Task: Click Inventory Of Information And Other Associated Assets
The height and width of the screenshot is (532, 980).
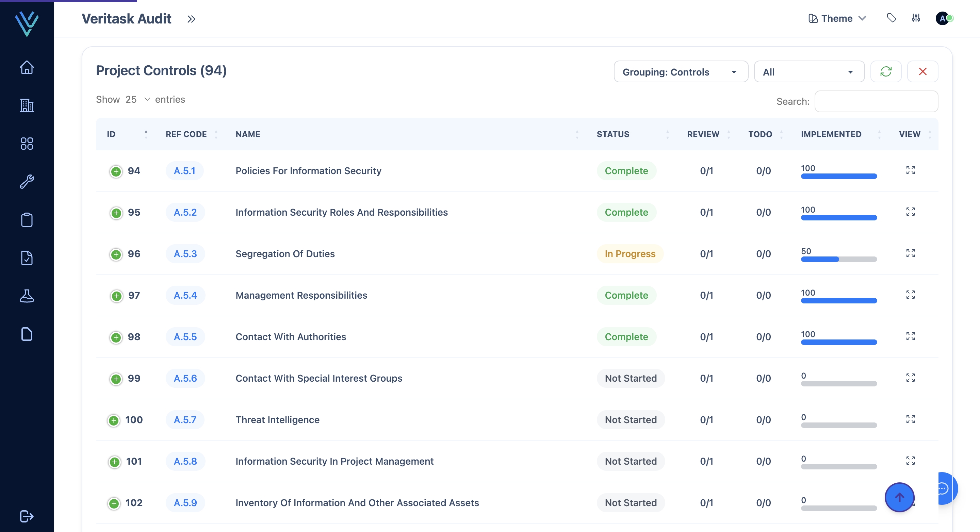Action: [x=357, y=502]
